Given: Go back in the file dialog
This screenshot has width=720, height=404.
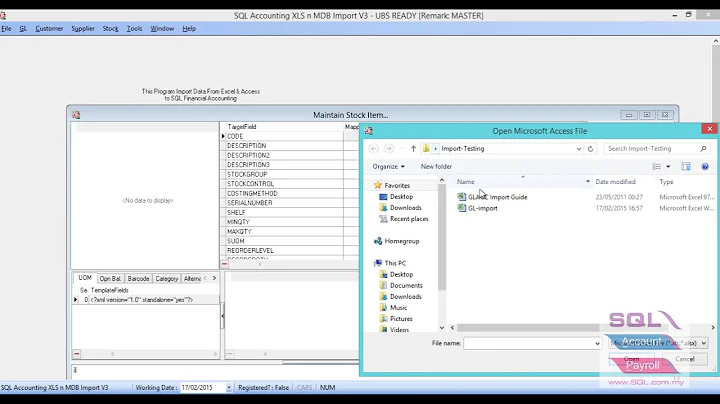Looking at the screenshot, I should tap(373, 149).
